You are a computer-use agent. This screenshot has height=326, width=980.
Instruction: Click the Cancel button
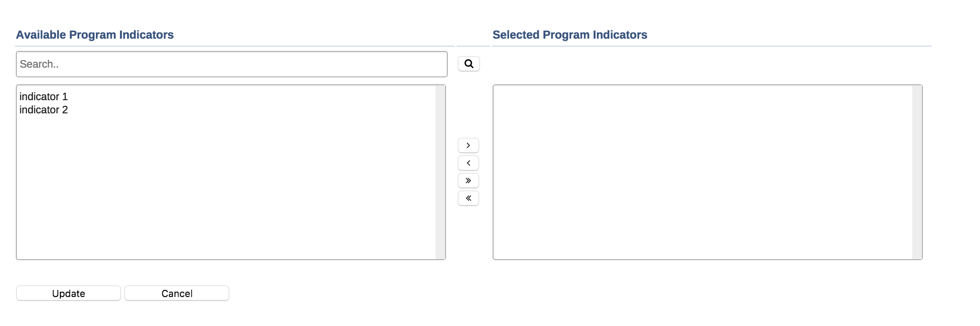tap(177, 293)
